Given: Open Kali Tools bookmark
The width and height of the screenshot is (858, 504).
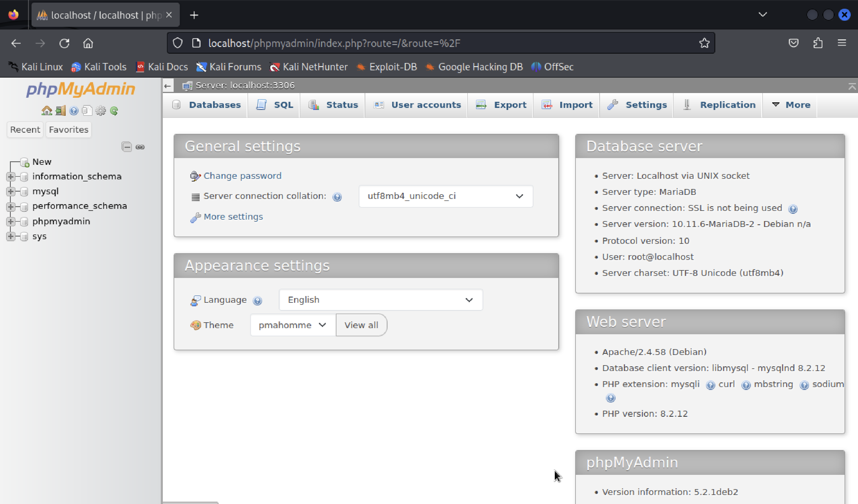Looking at the screenshot, I should (x=99, y=67).
